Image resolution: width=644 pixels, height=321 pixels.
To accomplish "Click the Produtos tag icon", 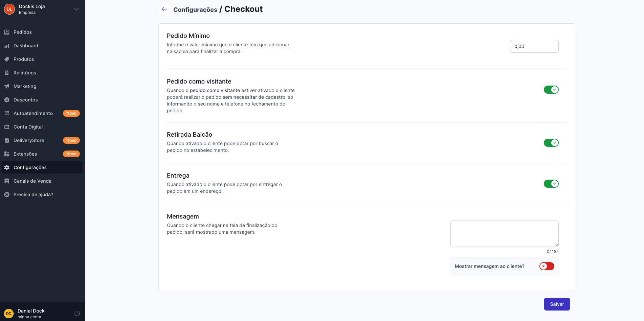I will [7, 59].
